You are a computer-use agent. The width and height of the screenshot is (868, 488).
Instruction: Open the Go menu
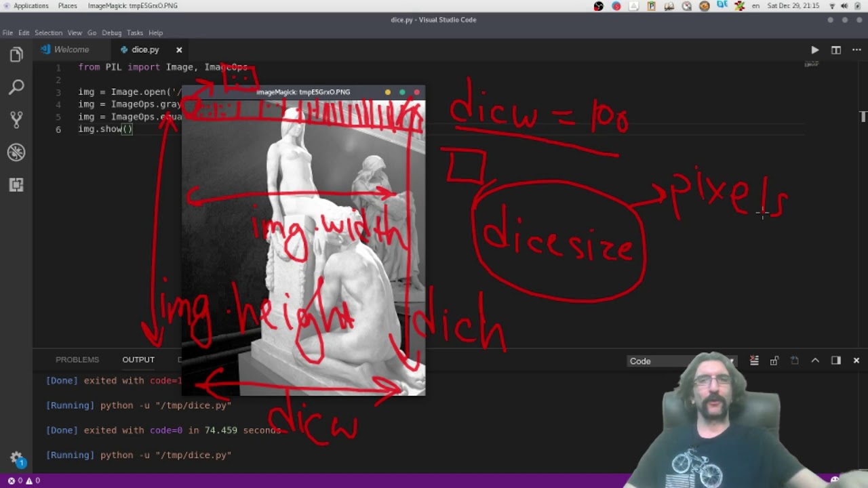tap(92, 33)
